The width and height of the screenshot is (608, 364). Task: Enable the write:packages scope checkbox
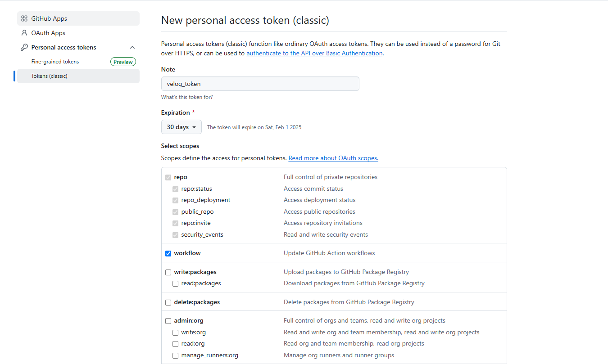coord(168,272)
